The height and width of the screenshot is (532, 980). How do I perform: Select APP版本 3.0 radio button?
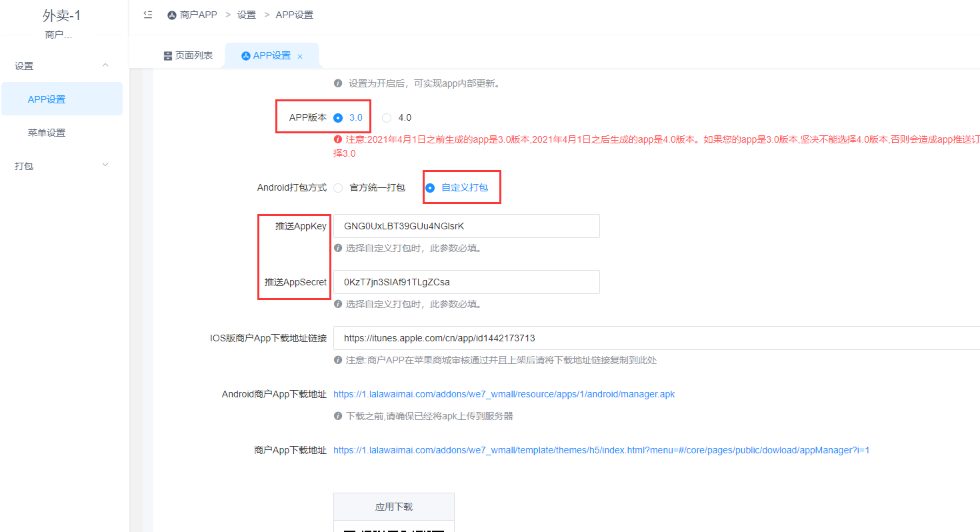pos(338,118)
